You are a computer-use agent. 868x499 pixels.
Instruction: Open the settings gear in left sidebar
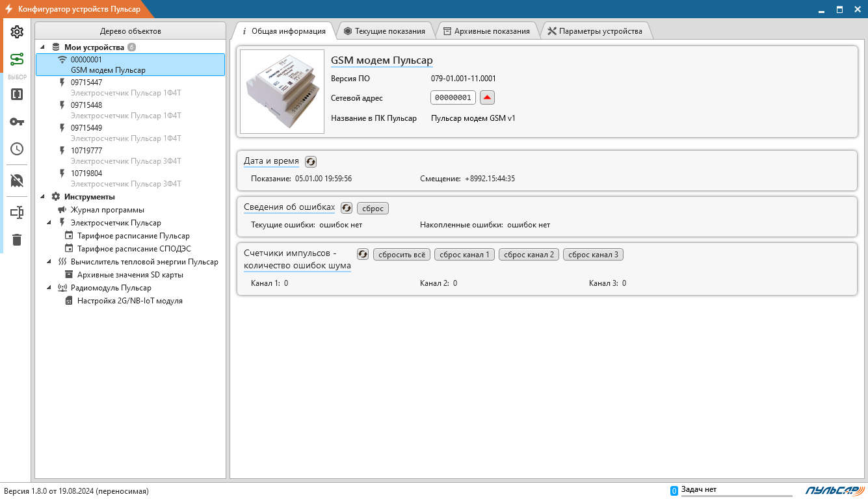click(x=17, y=32)
